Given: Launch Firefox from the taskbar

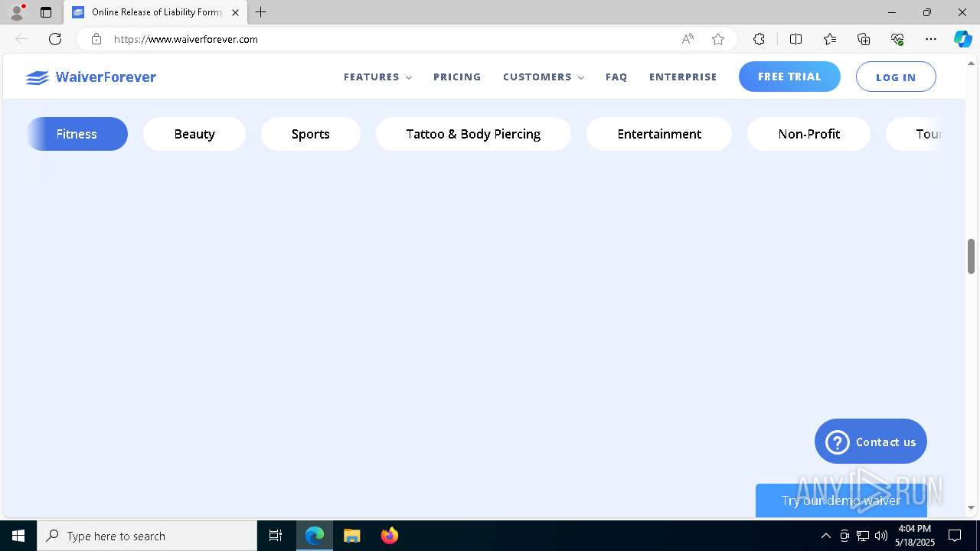Looking at the screenshot, I should pyautogui.click(x=390, y=536).
